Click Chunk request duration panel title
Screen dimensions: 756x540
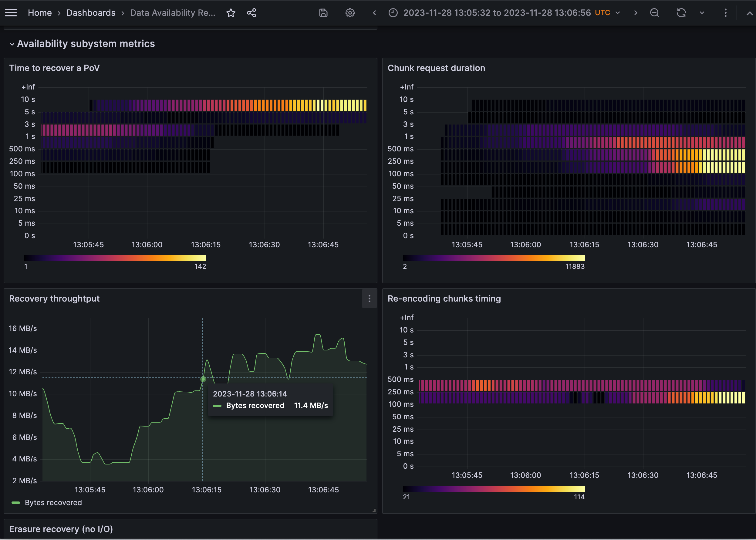[436, 68]
